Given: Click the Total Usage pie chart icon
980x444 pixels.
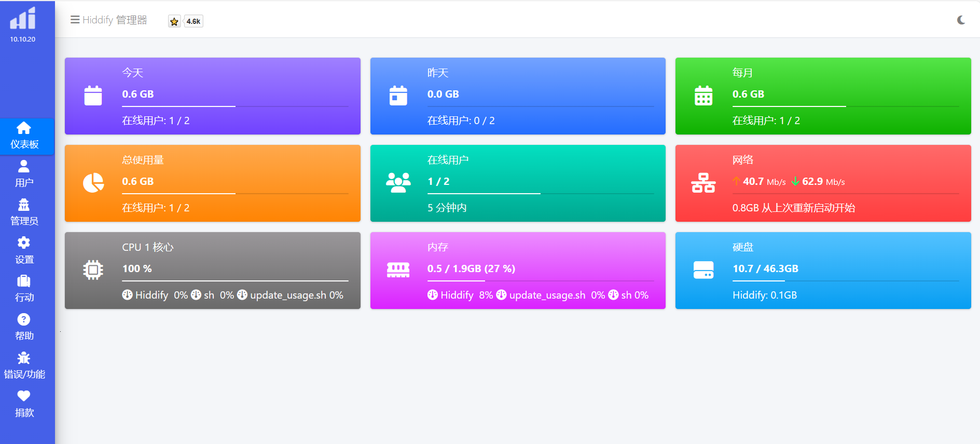Looking at the screenshot, I should pyautogui.click(x=93, y=183).
